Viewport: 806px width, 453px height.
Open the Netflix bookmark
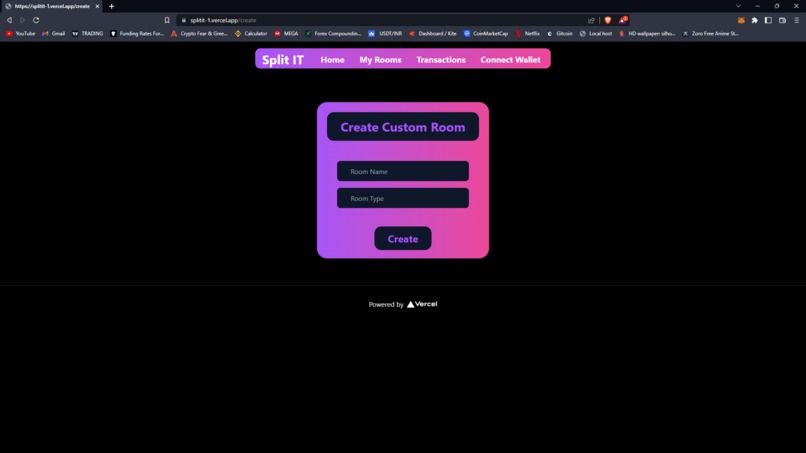(527, 33)
